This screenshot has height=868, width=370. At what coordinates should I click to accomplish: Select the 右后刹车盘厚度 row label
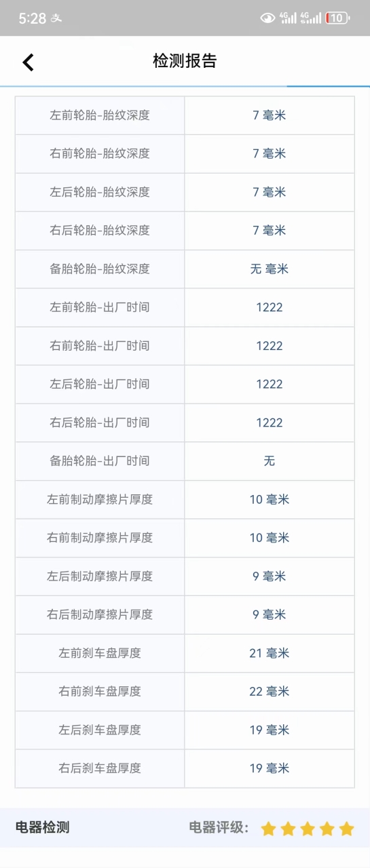coord(100,768)
